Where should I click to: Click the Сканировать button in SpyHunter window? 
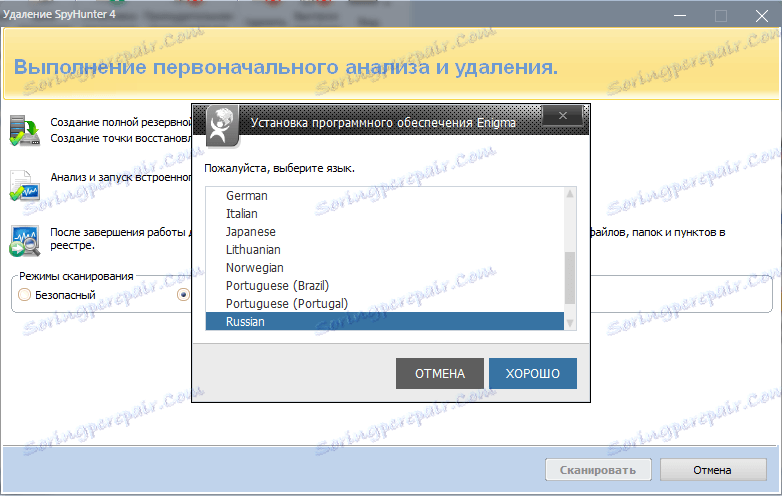598,470
